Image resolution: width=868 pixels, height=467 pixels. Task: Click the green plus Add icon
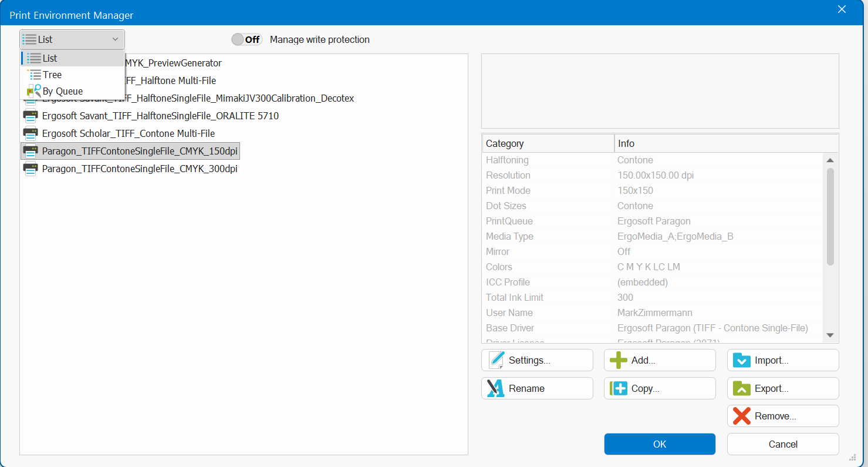[619, 360]
